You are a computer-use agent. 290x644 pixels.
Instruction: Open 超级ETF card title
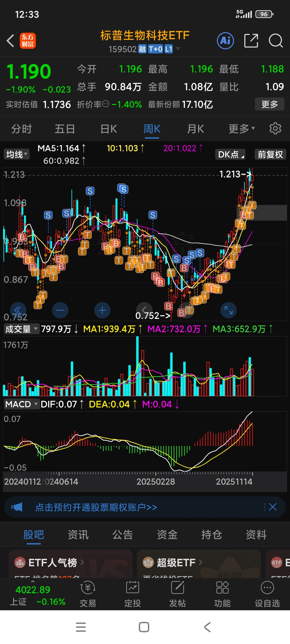176,563
